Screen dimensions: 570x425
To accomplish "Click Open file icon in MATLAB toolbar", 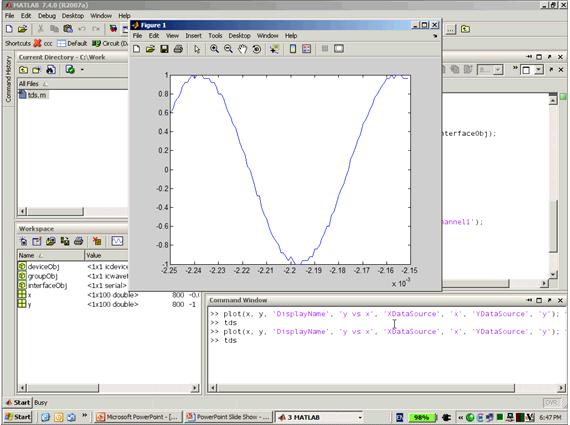I will tap(23, 29).
